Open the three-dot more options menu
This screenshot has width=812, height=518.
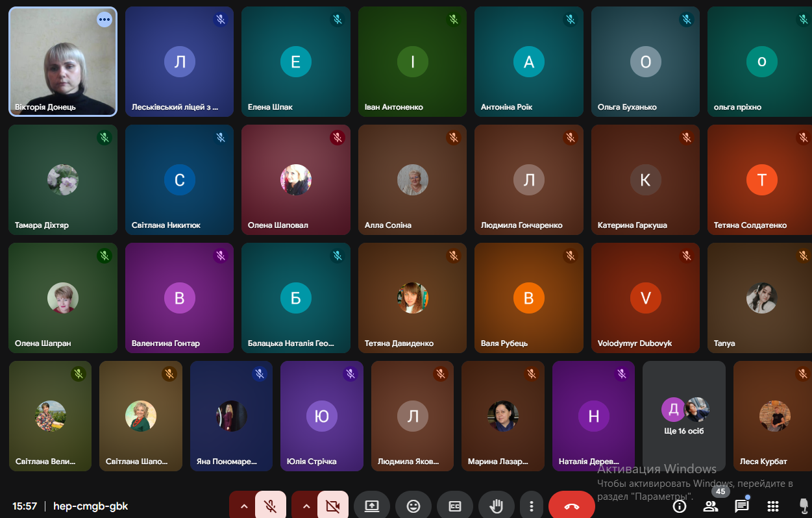pos(532,506)
